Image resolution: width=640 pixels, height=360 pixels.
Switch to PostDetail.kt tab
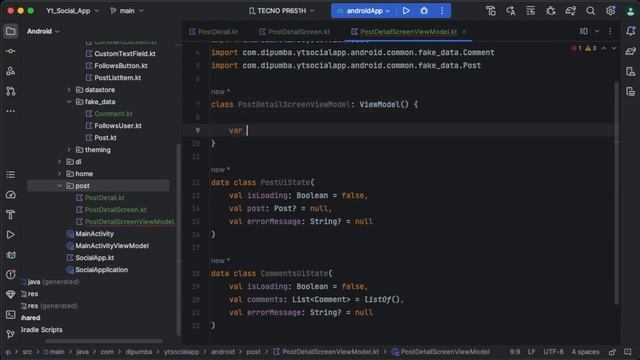pyautogui.click(x=214, y=31)
